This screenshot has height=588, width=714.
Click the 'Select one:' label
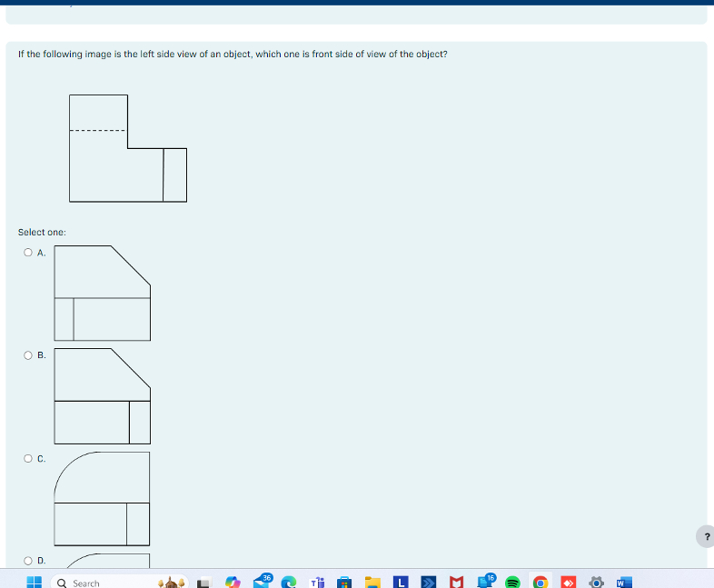point(42,233)
